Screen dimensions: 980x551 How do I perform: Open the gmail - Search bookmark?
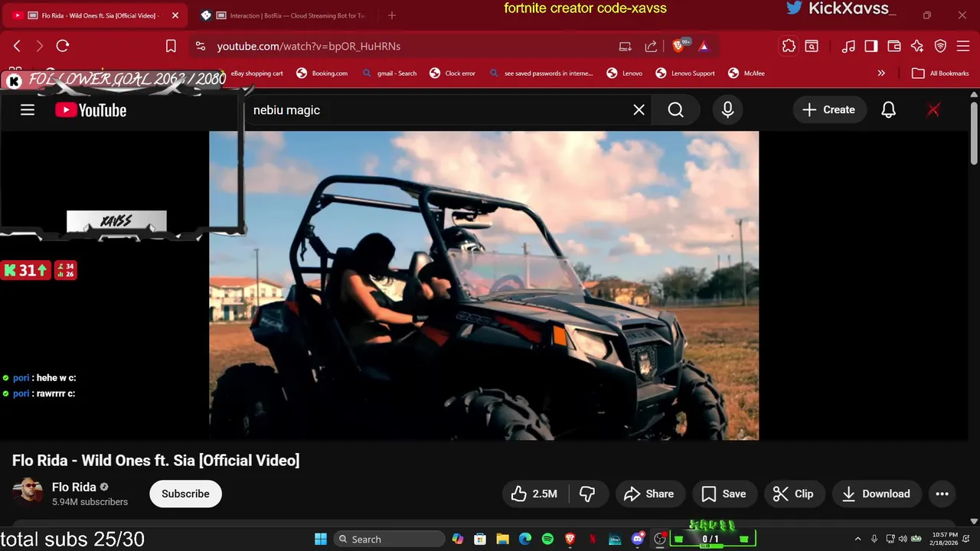pos(390,73)
